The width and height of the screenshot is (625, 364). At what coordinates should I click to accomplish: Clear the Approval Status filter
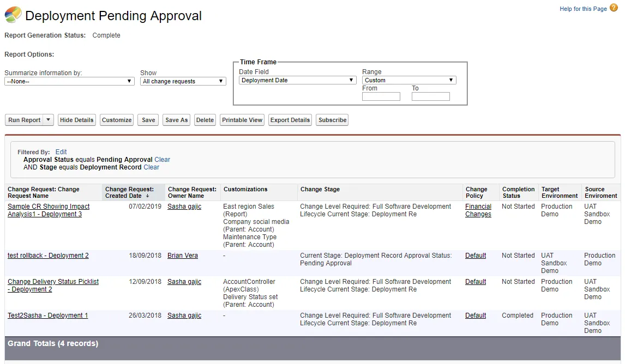(x=162, y=159)
